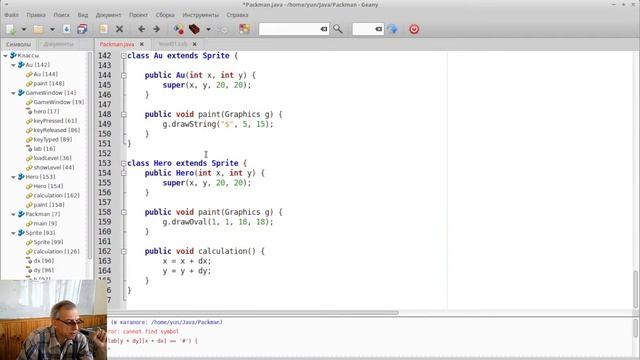Viewport: 640px width, 360px height.
Task: Select main [9] under Packman
Action: coord(45,223)
